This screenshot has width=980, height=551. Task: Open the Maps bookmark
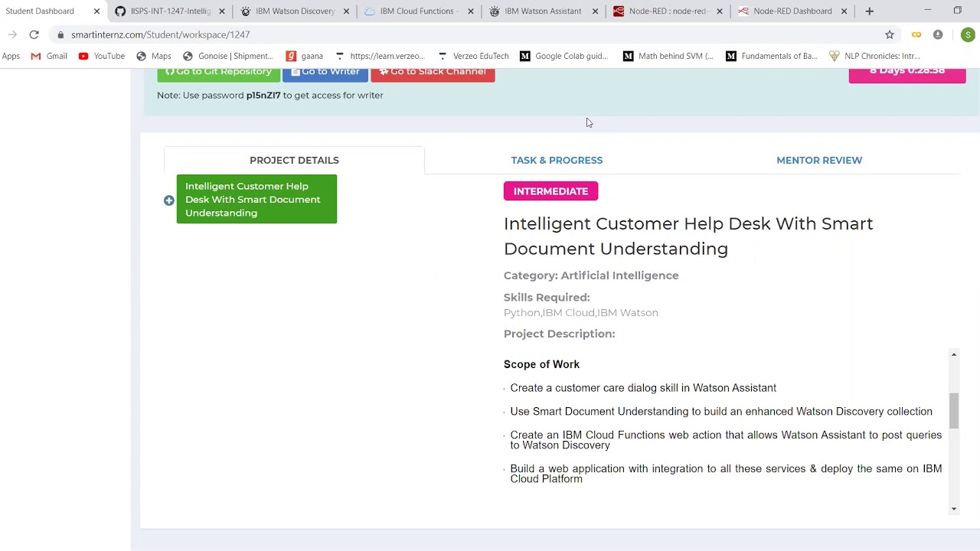click(154, 56)
